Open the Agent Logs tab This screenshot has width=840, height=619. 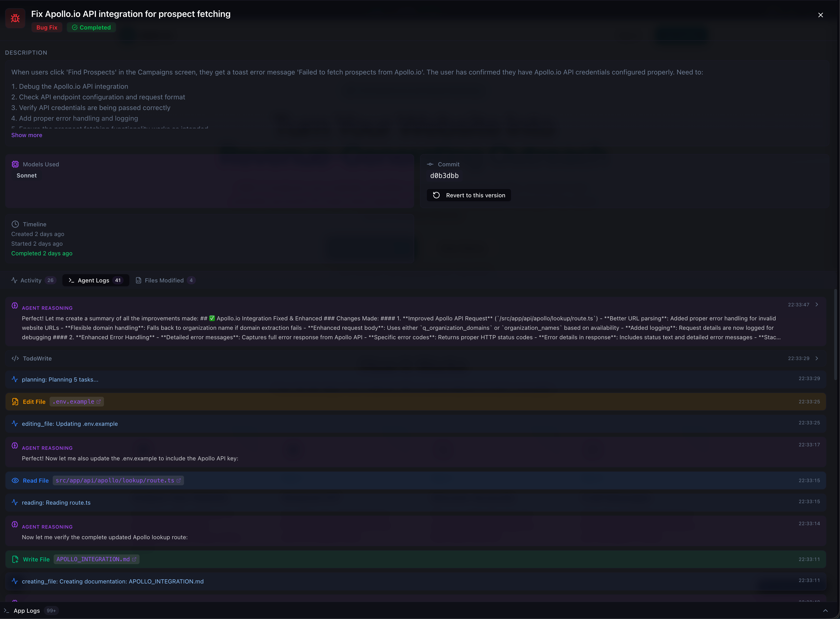pyautogui.click(x=96, y=280)
